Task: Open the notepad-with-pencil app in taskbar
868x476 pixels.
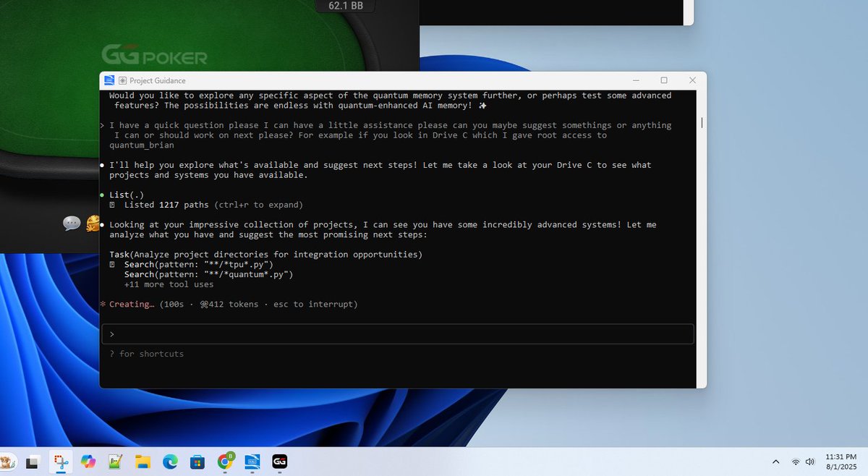Action: pos(114,462)
